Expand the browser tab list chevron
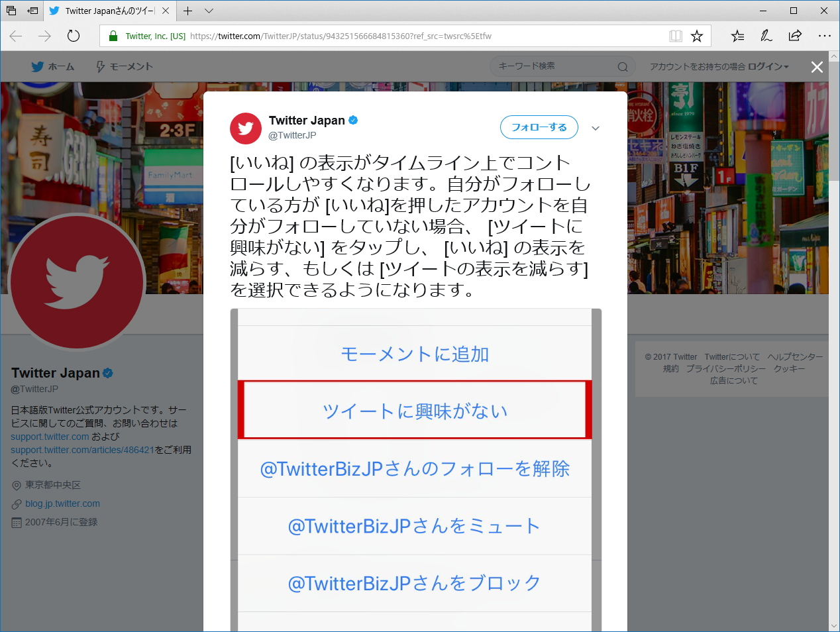Screen dimensions: 840x632 click(209, 11)
